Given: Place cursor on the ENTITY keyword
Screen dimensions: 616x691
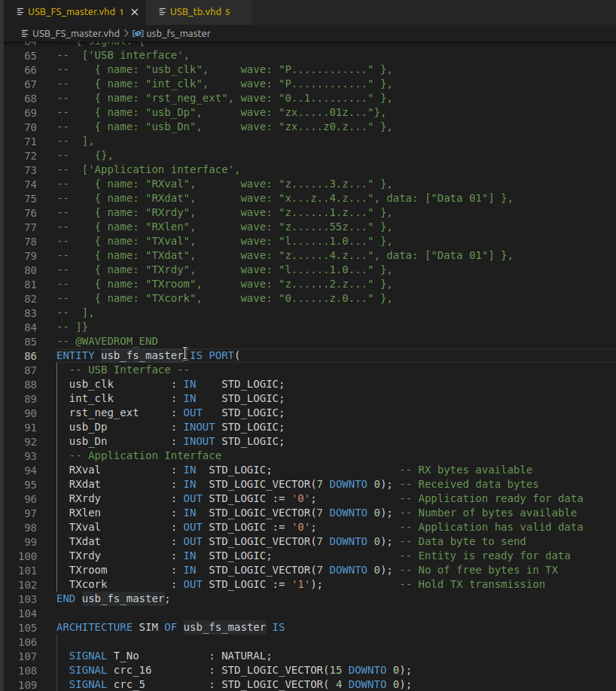Looking at the screenshot, I should (x=75, y=355).
